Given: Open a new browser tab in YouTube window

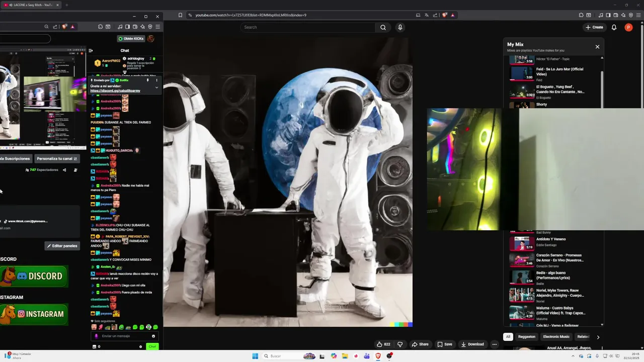Looking at the screenshot, I should click(66, 5).
